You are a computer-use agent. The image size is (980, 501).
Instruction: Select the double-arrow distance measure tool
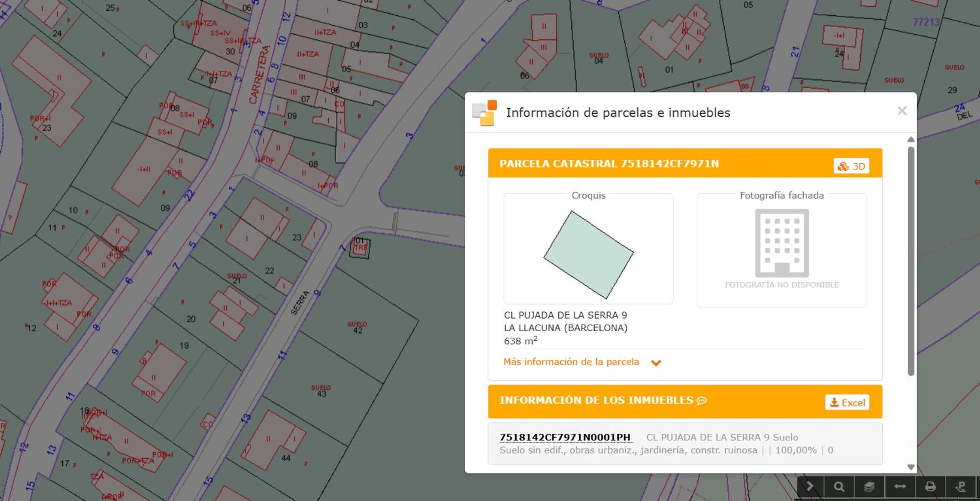[900, 486]
